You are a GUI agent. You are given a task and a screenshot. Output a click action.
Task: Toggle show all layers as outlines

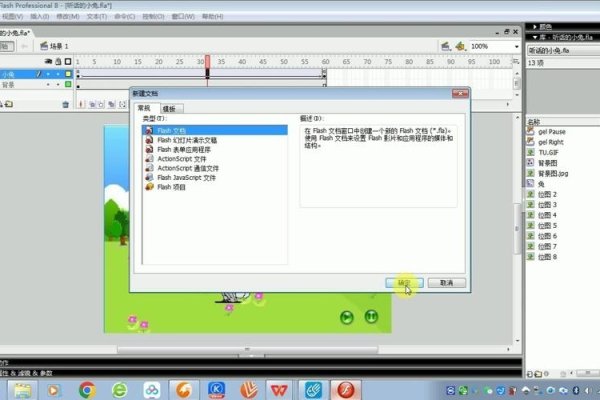click(68, 62)
